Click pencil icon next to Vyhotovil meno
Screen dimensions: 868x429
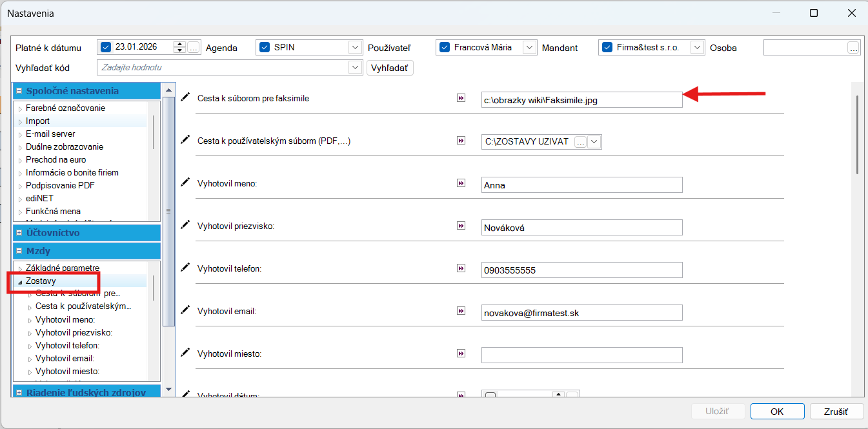[186, 183]
